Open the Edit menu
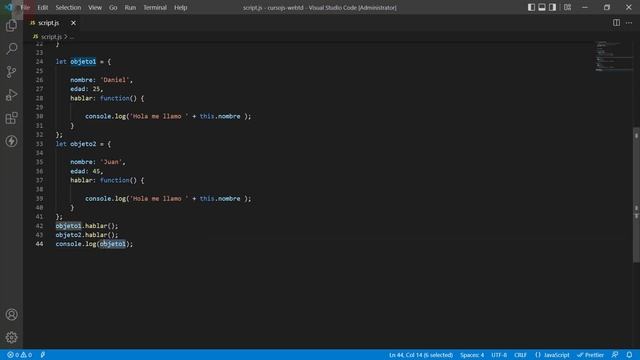Viewport: 640px width, 360px height. [x=42, y=7]
